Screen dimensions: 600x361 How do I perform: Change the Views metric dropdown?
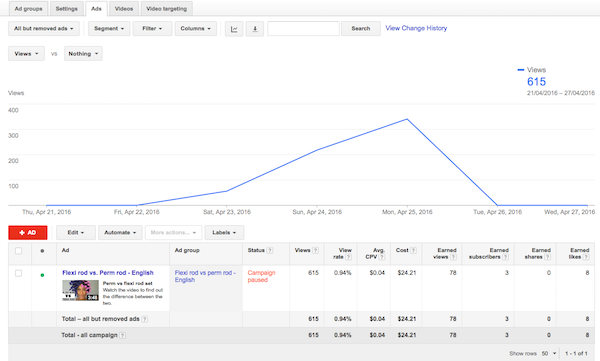point(26,54)
